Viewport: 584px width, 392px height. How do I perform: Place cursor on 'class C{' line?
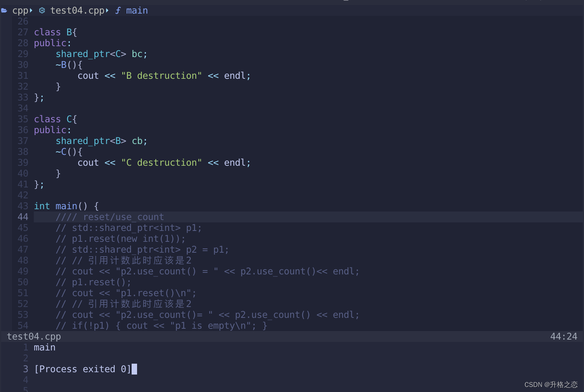[56, 119]
